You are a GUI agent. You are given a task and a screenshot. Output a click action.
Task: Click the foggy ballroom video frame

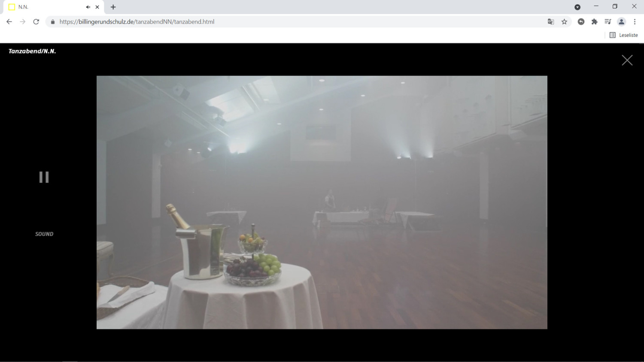pyautogui.click(x=322, y=202)
